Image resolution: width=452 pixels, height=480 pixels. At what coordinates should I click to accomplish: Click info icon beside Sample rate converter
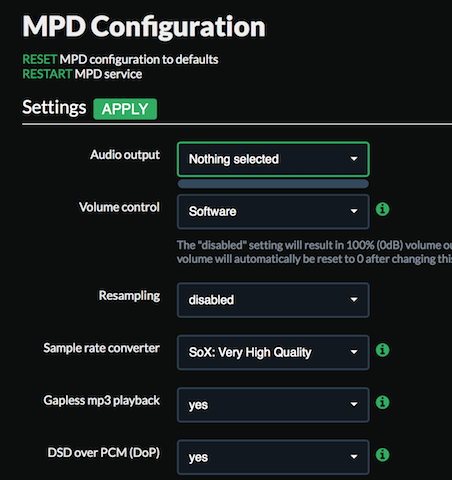click(382, 350)
